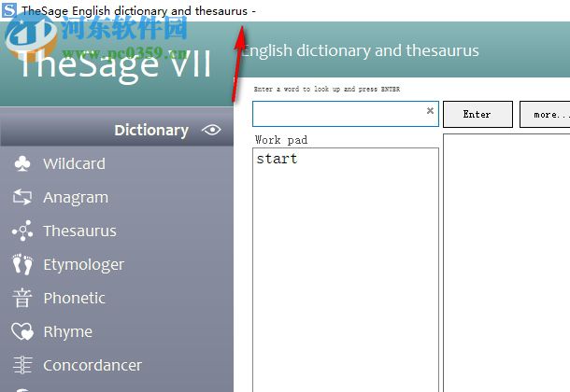Click the Concordancer lines icon

pyautogui.click(x=22, y=365)
